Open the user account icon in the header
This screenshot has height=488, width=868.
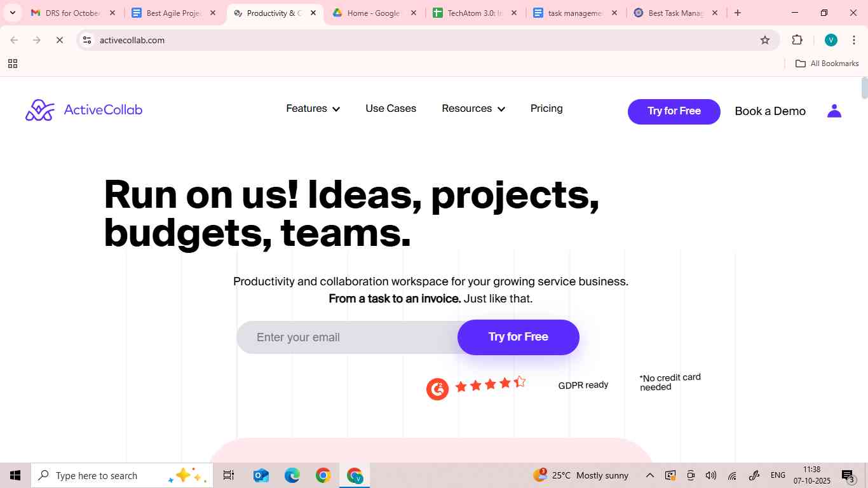(834, 111)
